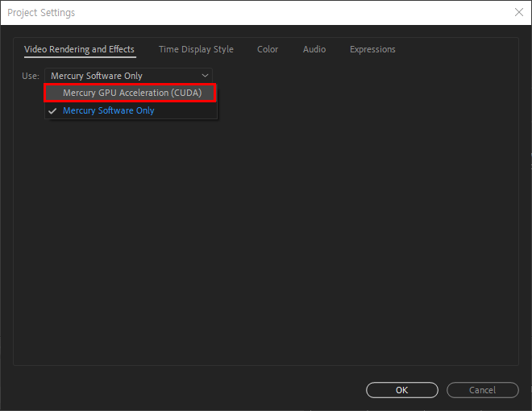This screenshot has width=532, height=411.
Task: Open the Color tab
Action: (x=268, y=49)
